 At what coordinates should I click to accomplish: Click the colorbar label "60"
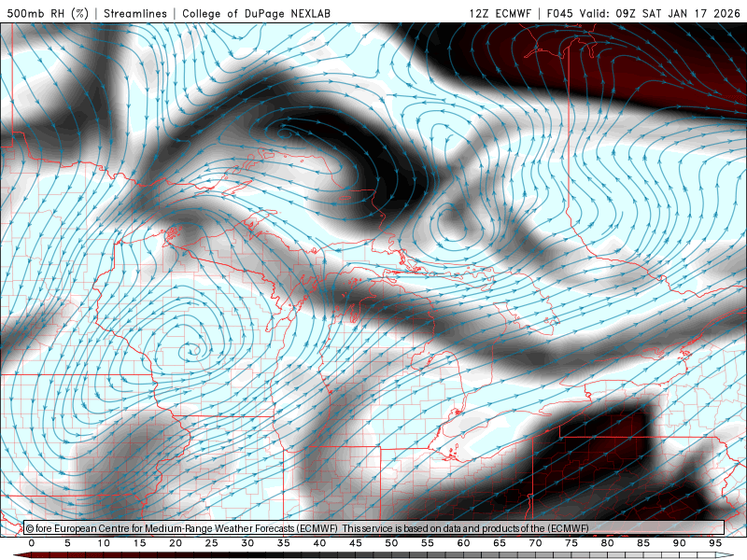(463, 543)
